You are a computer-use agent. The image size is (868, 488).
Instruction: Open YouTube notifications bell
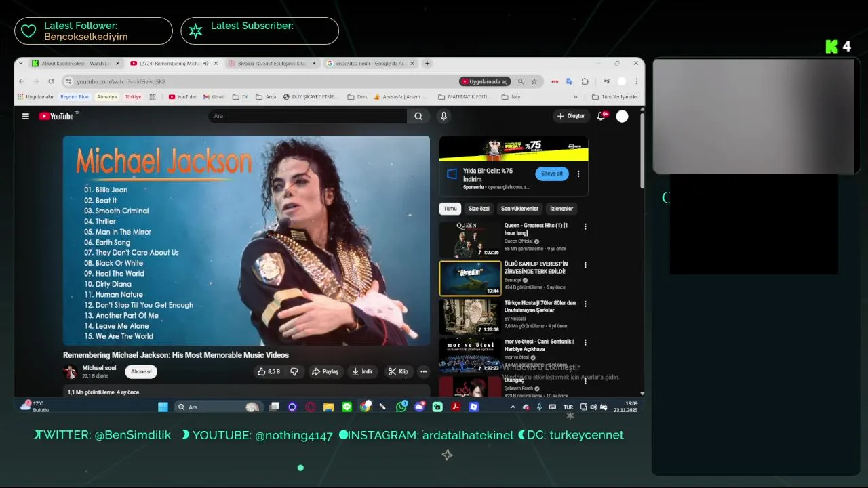pos(601,116)
